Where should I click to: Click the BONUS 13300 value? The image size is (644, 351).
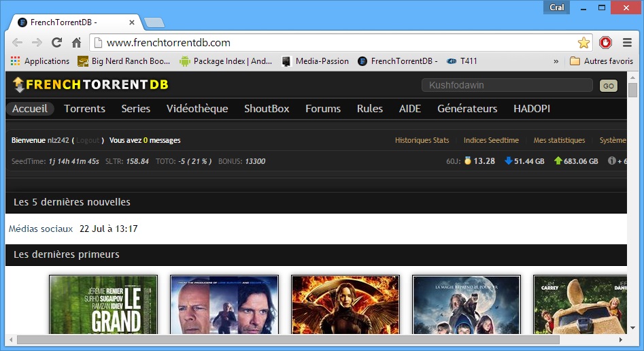pos(255,161)
